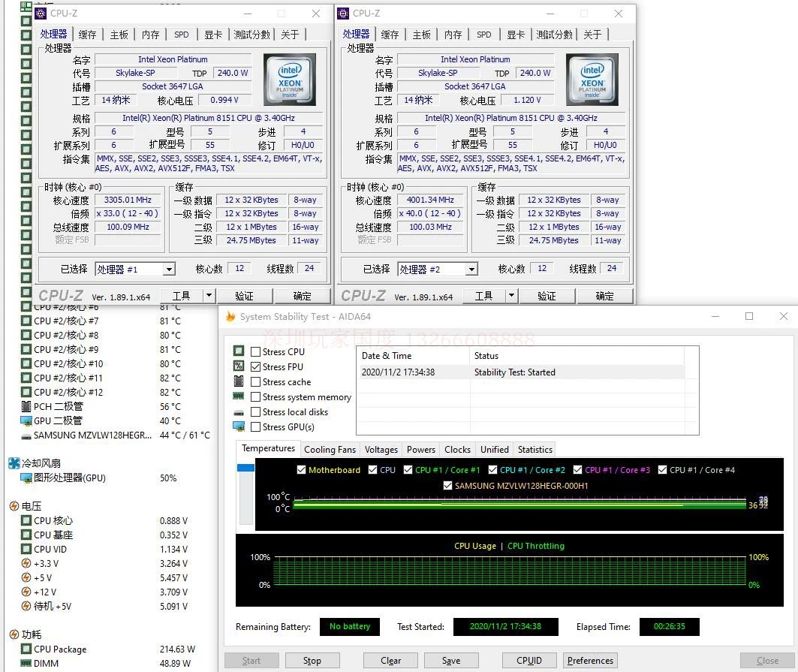Viewport: 798px width, 672px height.
Task: Click 确定 button in right CPU-Z
Action: coord(604,296)
